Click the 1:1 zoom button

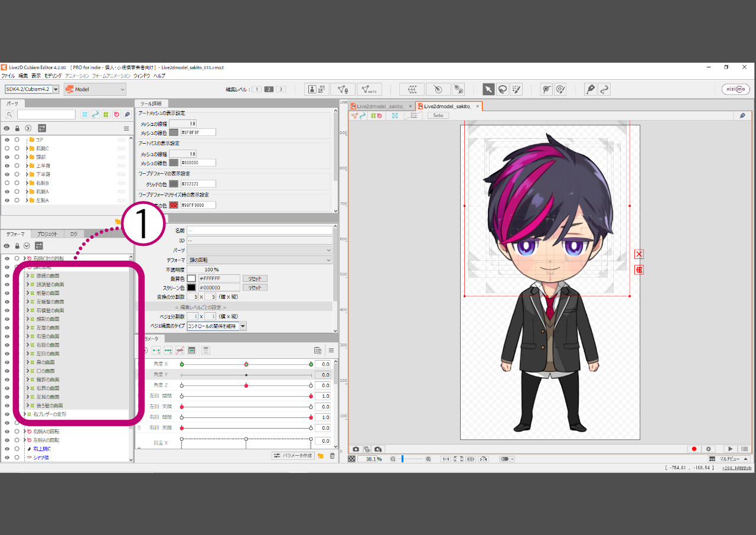[x=446, y=459]
